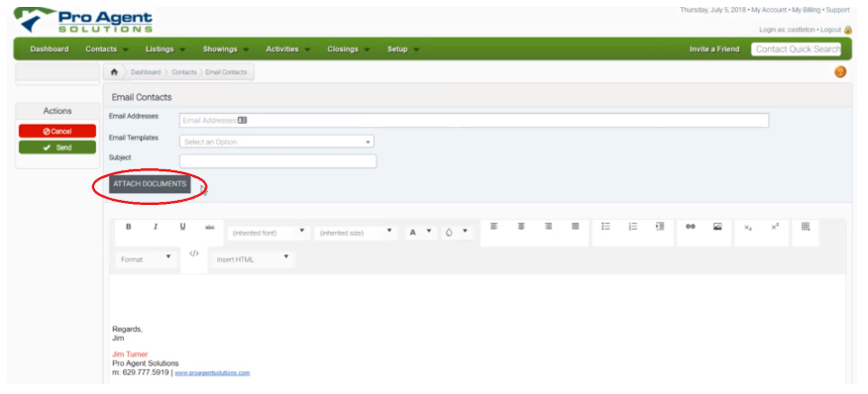Screen dimensions: 868x394
Task: Open the Insert HTML dropdown
Action: pos(253,259)
